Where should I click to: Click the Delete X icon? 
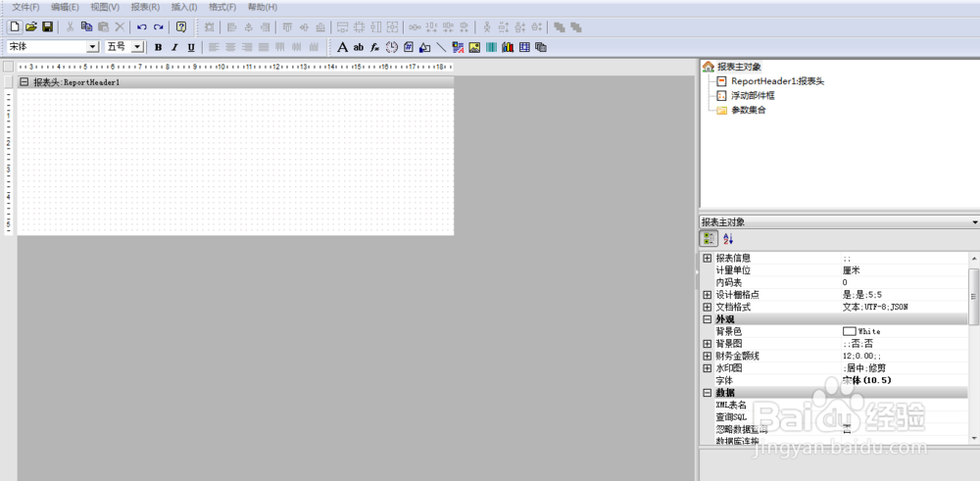120,26
